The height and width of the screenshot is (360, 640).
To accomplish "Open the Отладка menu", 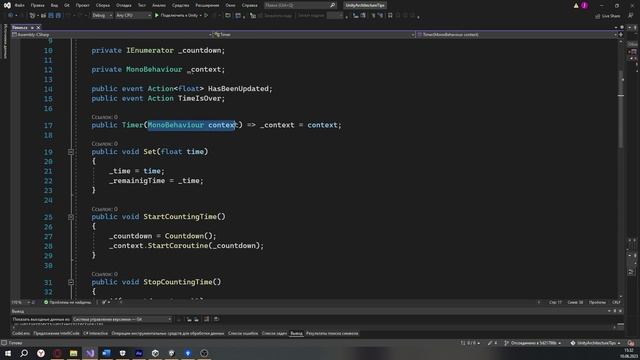I will (x=123, y=5).
